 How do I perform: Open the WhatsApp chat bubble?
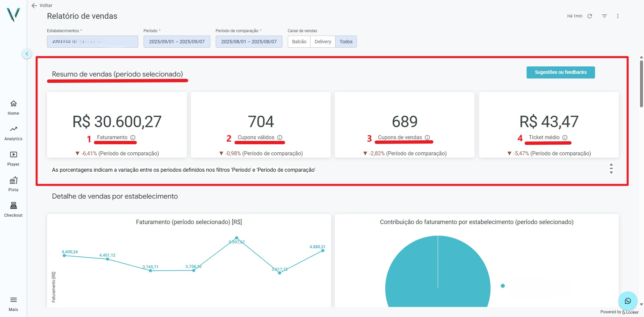tap(628, 301)
